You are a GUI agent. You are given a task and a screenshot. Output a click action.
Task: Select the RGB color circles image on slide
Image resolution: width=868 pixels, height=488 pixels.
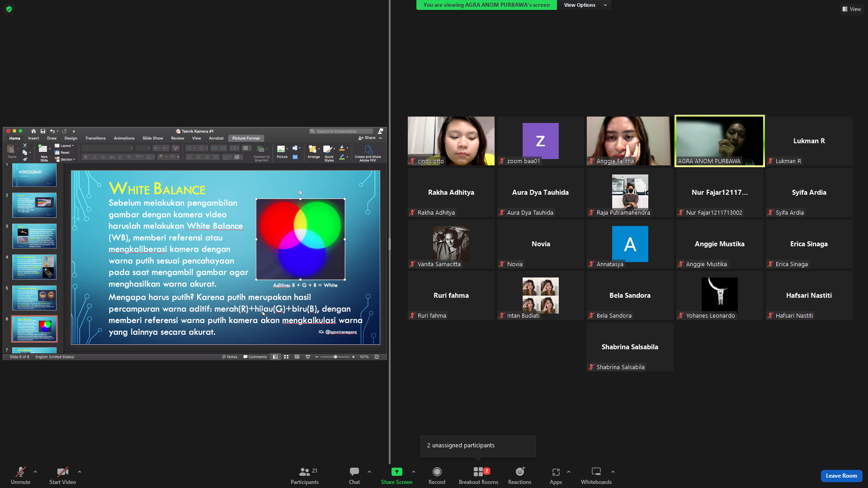click(301, 239)
